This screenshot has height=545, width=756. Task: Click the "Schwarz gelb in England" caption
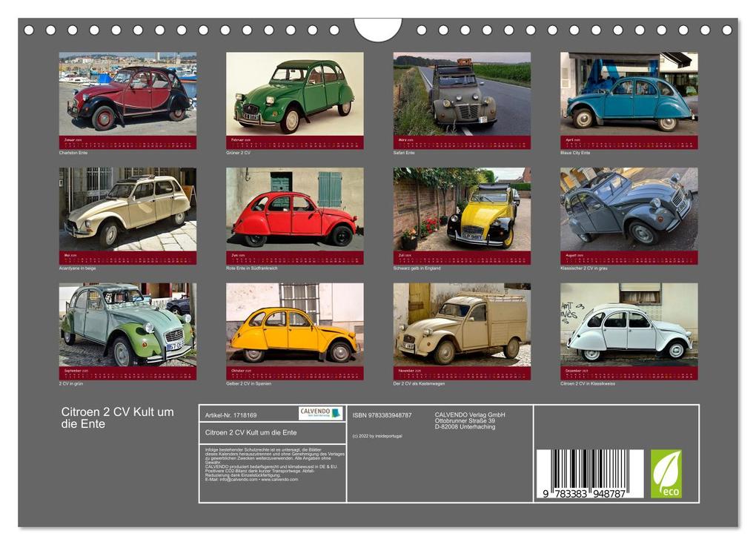[x=417, y=268]
